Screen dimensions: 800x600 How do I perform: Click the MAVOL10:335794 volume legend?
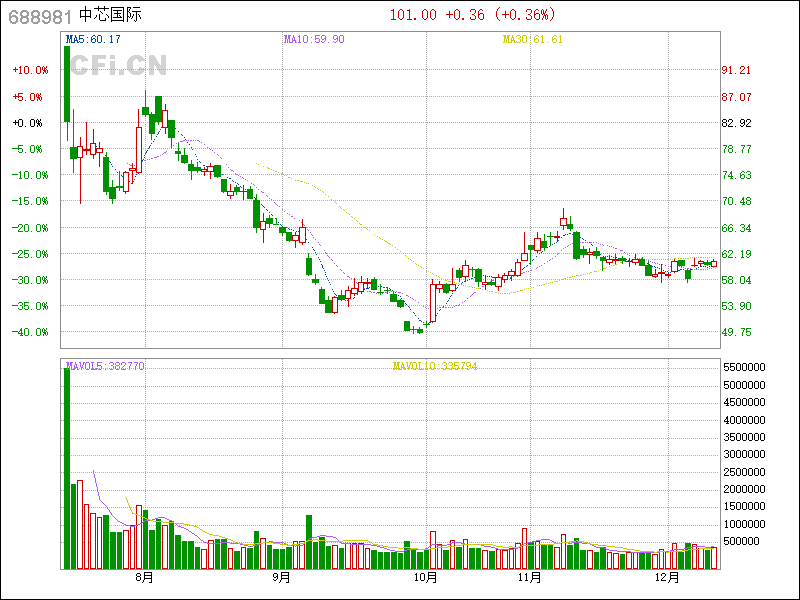[434, 366]
